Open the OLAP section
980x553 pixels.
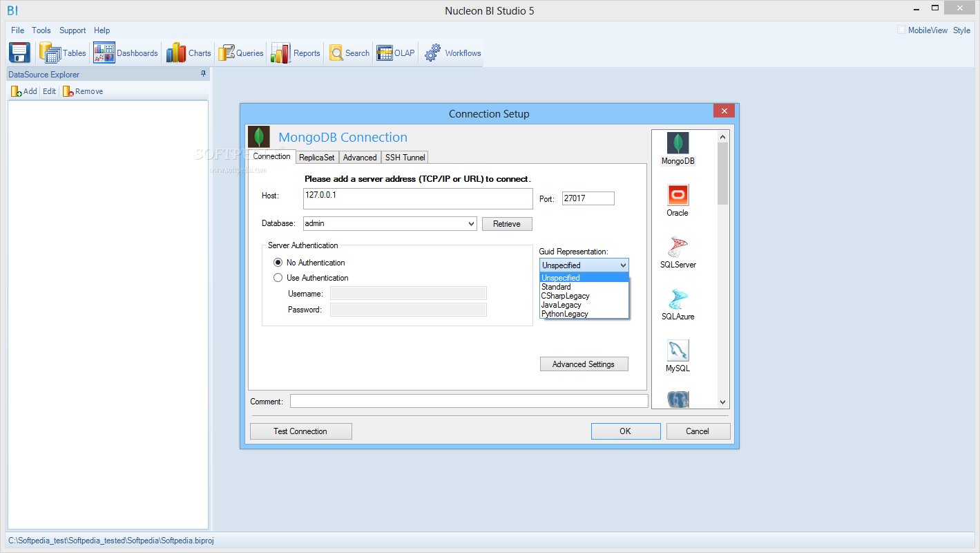[396, 53]
